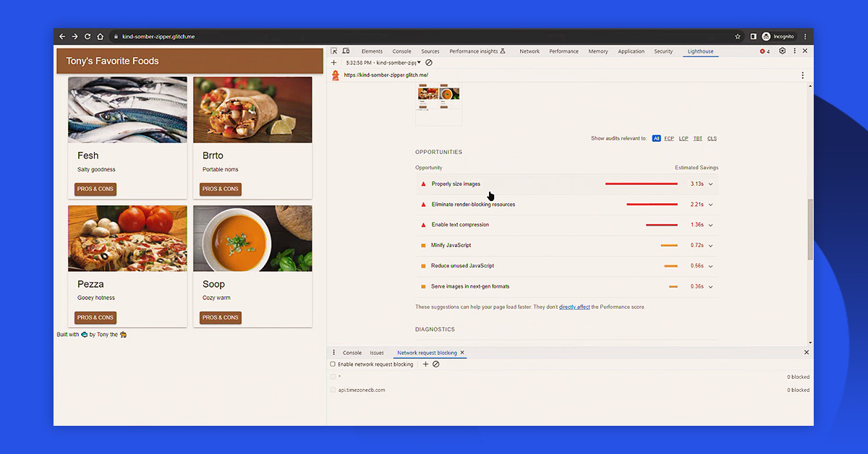The height and width of the screenshot is (454, 868).
Task: Remove all blocking patterns icon
Action: 436,364
